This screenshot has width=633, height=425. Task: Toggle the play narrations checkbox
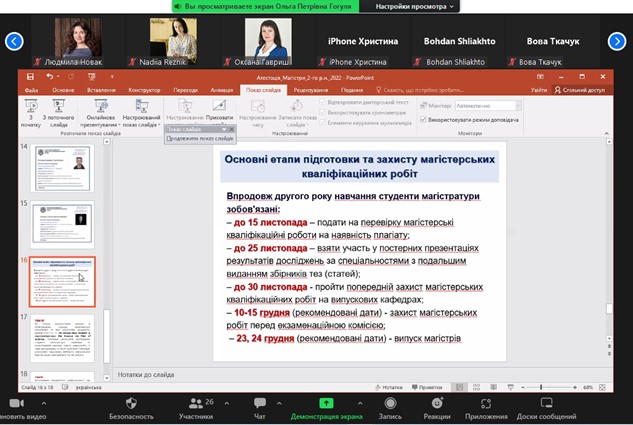click(323, 102)
